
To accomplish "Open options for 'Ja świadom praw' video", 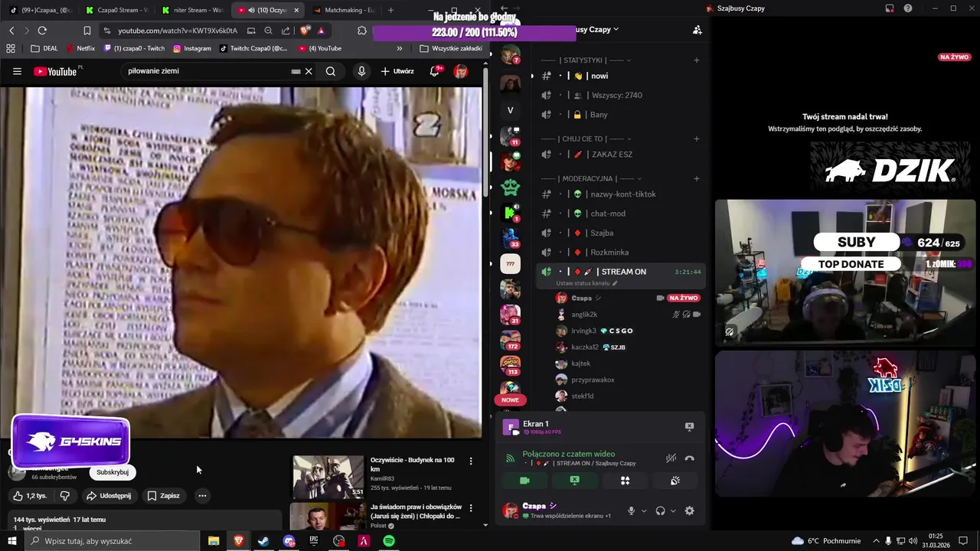I will (x=471, y=508).
